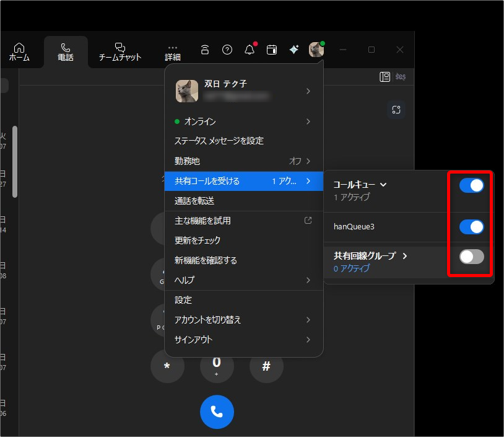Open the audio devices icon in the title bar
This screenshot has height=437, width=504.
point(204,50)
